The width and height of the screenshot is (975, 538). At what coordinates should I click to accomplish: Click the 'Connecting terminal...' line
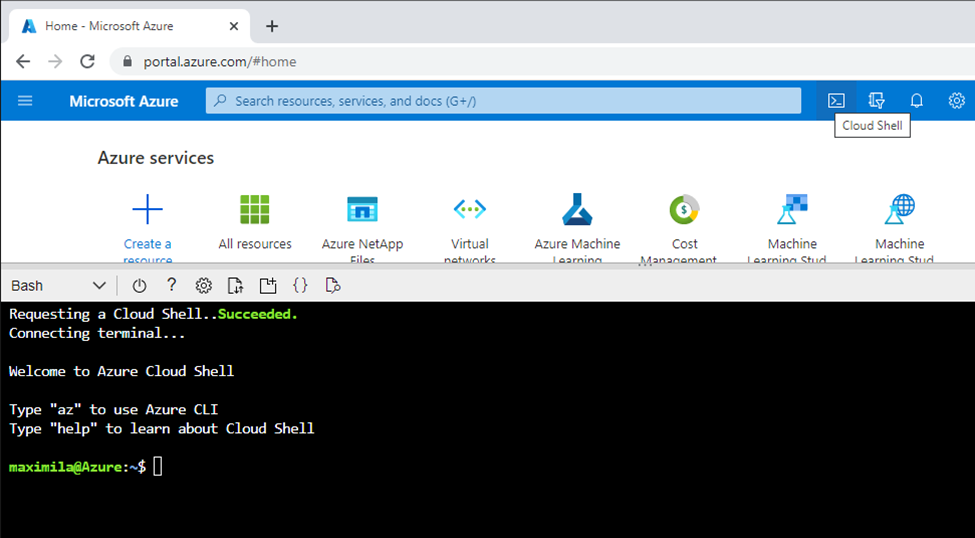97,333
